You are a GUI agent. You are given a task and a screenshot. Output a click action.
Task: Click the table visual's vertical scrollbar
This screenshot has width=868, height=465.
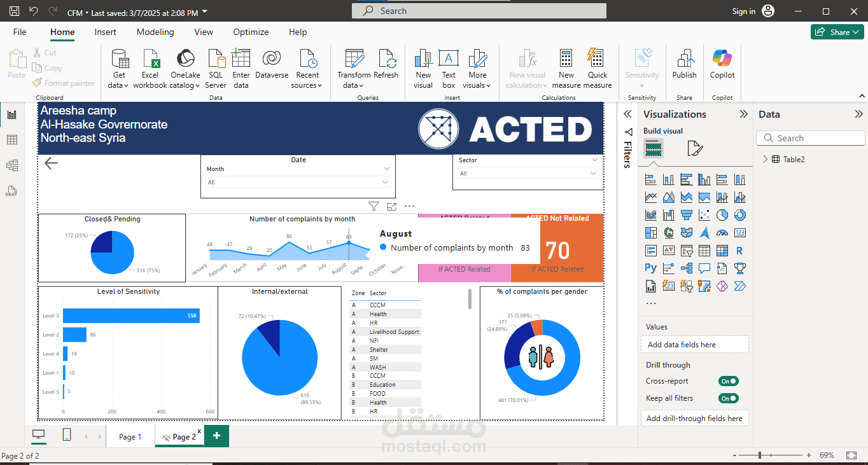470,299
